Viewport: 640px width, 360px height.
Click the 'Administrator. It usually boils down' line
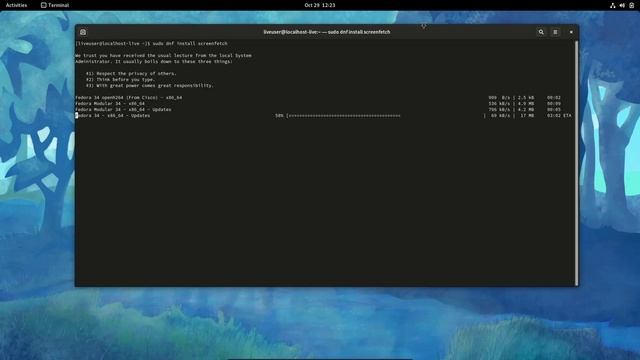coord(153,62)
